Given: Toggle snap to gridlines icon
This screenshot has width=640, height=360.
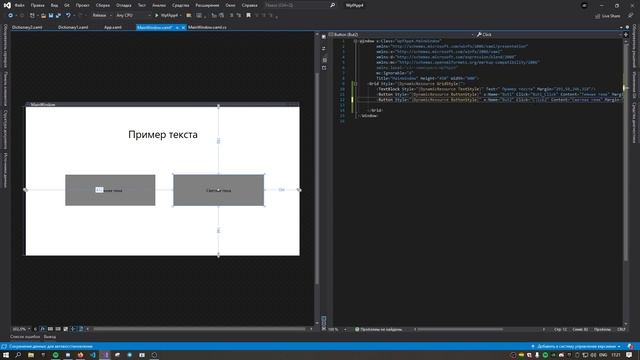Looking at the screenshot, I should click(x=58, y=329).
